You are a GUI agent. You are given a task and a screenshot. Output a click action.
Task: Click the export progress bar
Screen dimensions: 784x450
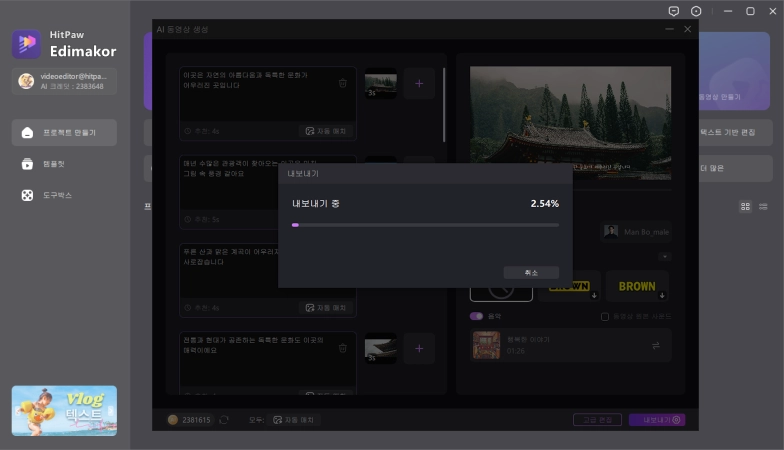click(425, 225)
